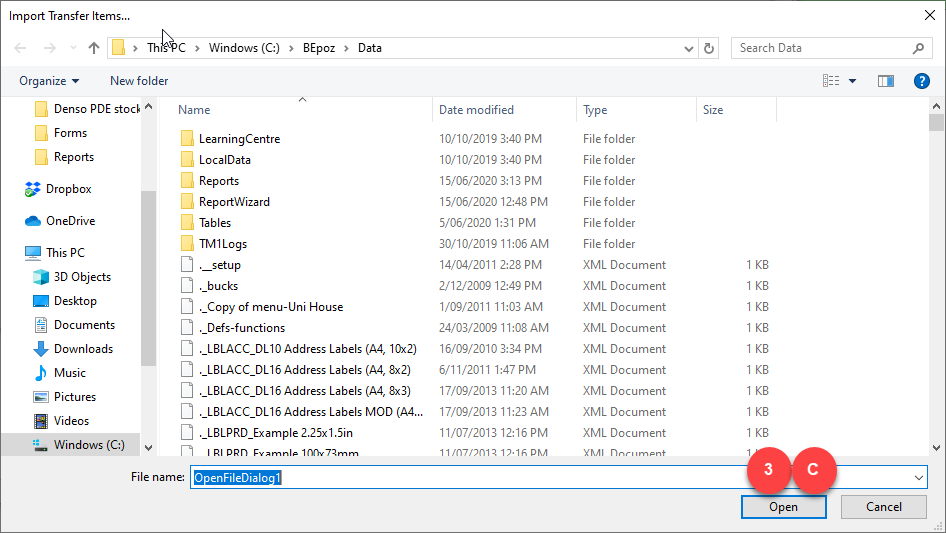The height and width of the screenshot is (533, 946).
Task: Select the 3D Objects folder
Action: [82, 277]
